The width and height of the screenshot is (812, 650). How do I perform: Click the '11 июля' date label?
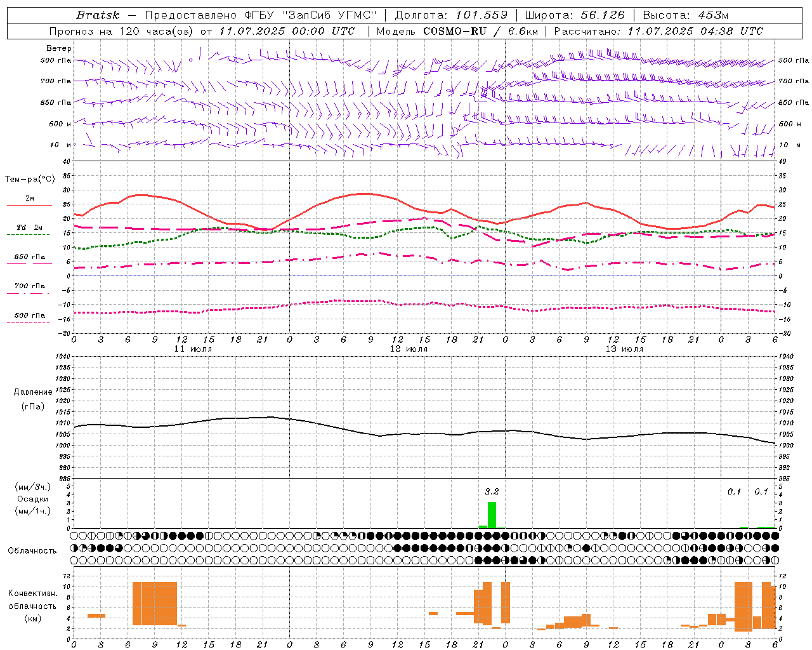pos(193,349)
